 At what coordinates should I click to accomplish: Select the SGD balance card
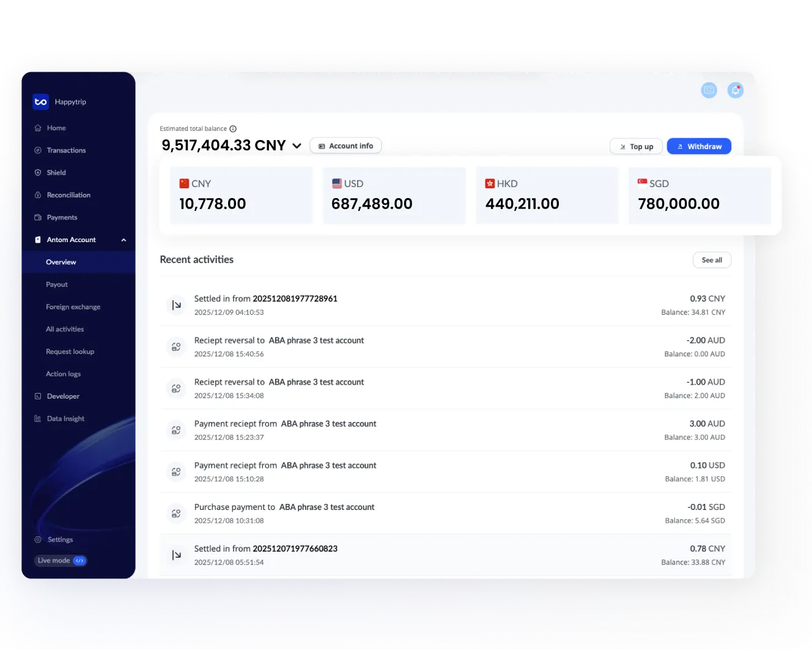700,196
